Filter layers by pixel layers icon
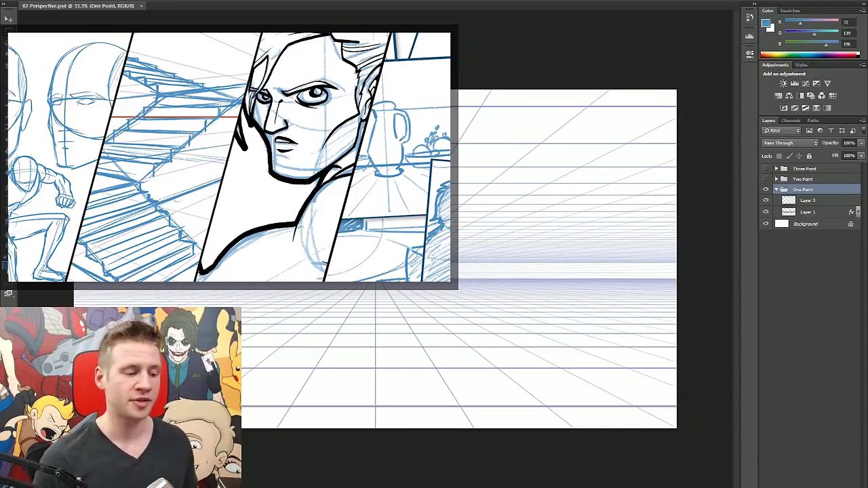This screenshot has width=868, height=488. pyautogui.click(x=809, y=130)
